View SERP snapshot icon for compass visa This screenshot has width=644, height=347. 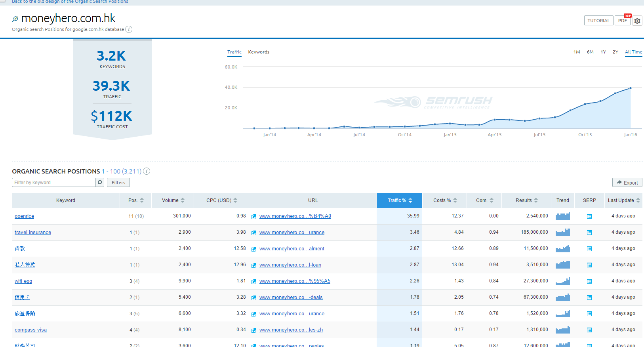(x=589, y=330)
